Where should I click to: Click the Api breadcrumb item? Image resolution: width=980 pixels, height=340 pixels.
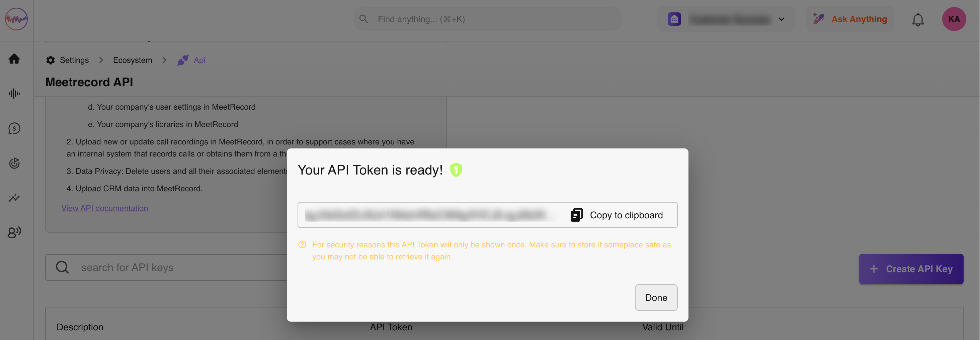199,60
